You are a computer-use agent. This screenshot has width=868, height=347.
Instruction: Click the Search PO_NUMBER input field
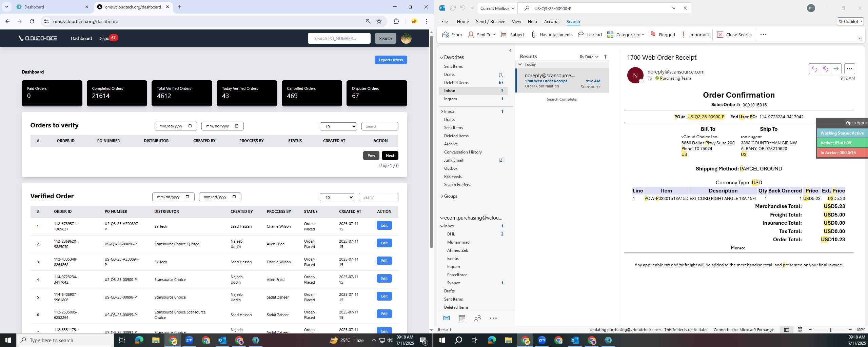click(x=339, y=38)
